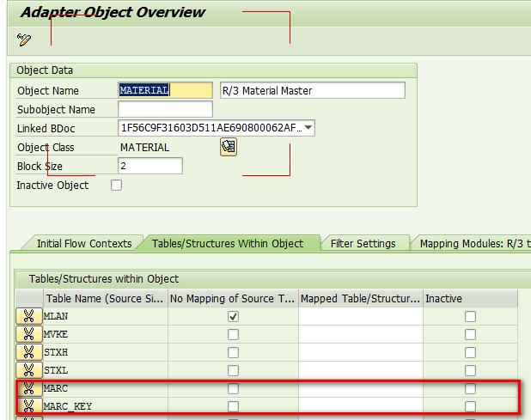Image resolution: width=531 pixels, height=420 pixels.
Task: Click Mapped Table/Structure cell for MVKE
Action: coord(361,334)
